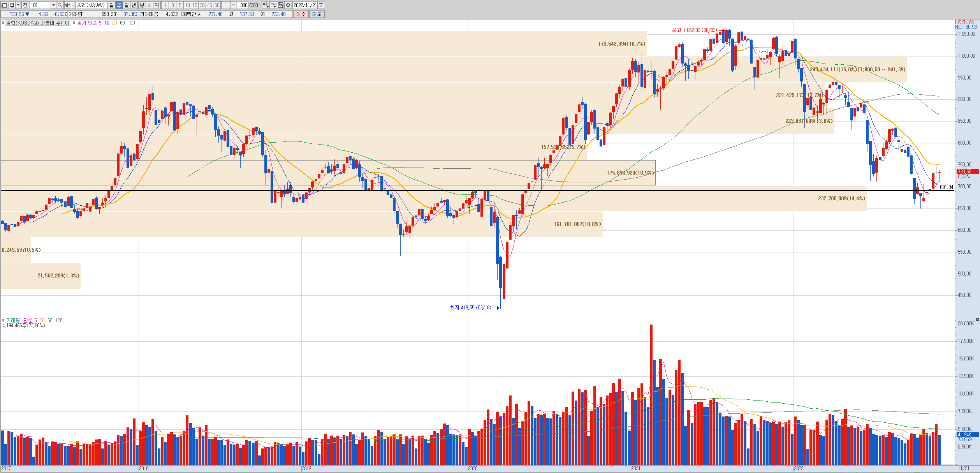Switch to daily chart with 일

click(x=112, y=5)
